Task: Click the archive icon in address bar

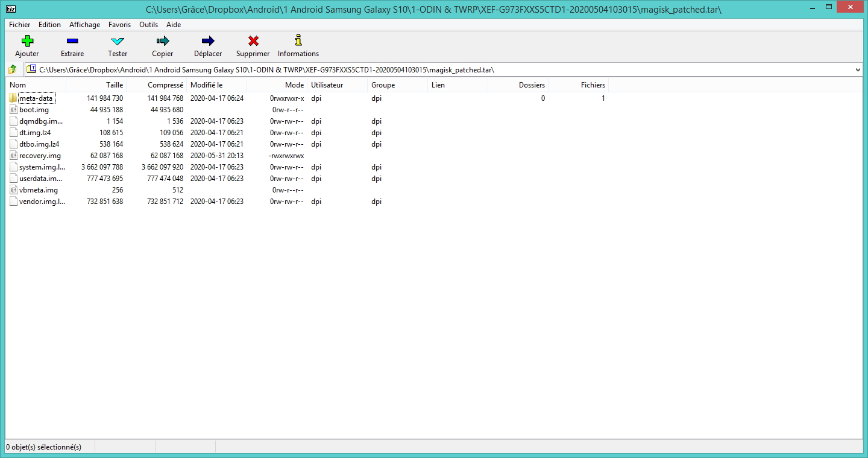Action: [x=32, y=69]
